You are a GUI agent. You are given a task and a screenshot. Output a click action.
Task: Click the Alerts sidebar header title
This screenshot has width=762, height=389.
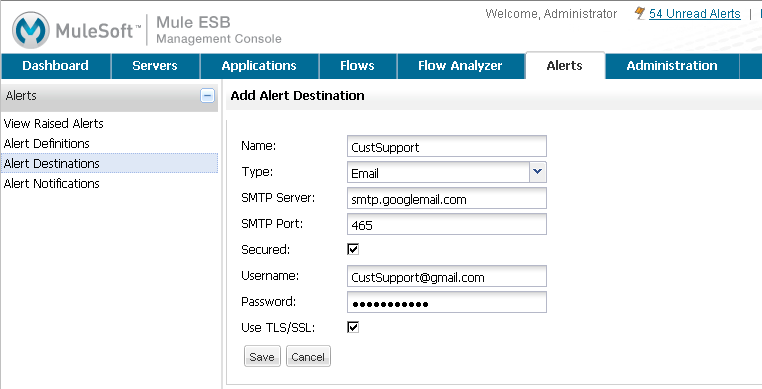pos(21,95)
